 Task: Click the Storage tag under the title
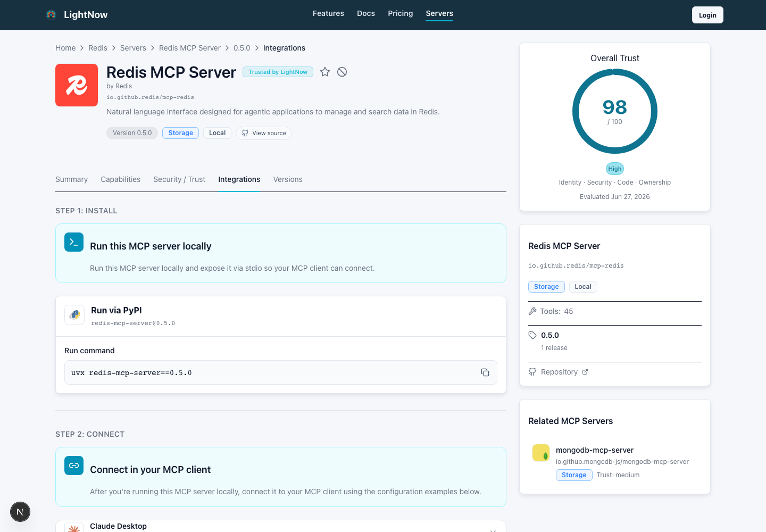click(181, 133)
